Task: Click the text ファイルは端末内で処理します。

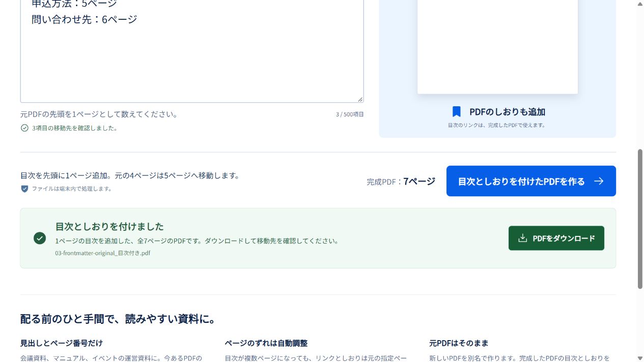Action: pyautogui.click(x=72, y=189)
